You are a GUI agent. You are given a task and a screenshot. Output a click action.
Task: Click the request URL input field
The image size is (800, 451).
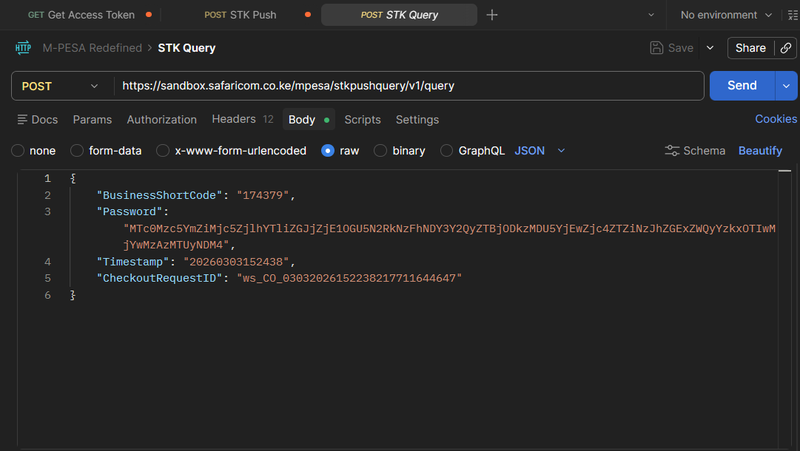click(x=408, y=86)
